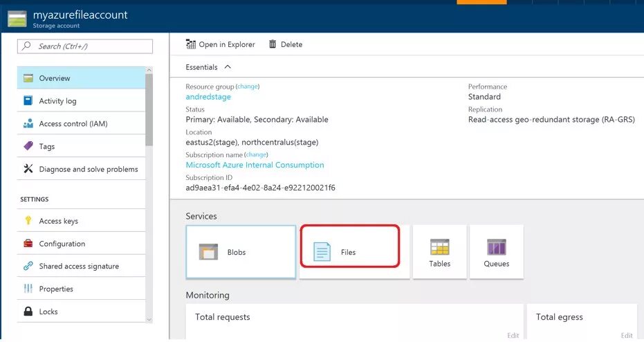Click the Properties bars icon
Image resolution: width=644 pixels, height=342 pixels.
point(28,289)
